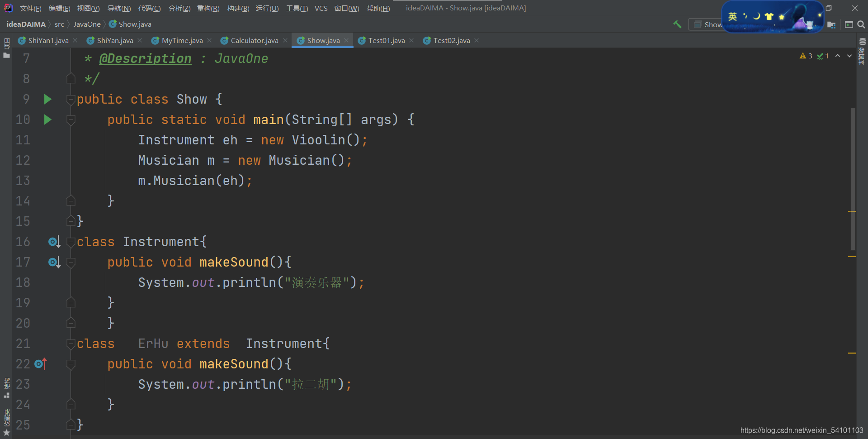Screen dimensions: 868x439
Task: Jump to next highlighted error arrow
Action: pos(849,56)
